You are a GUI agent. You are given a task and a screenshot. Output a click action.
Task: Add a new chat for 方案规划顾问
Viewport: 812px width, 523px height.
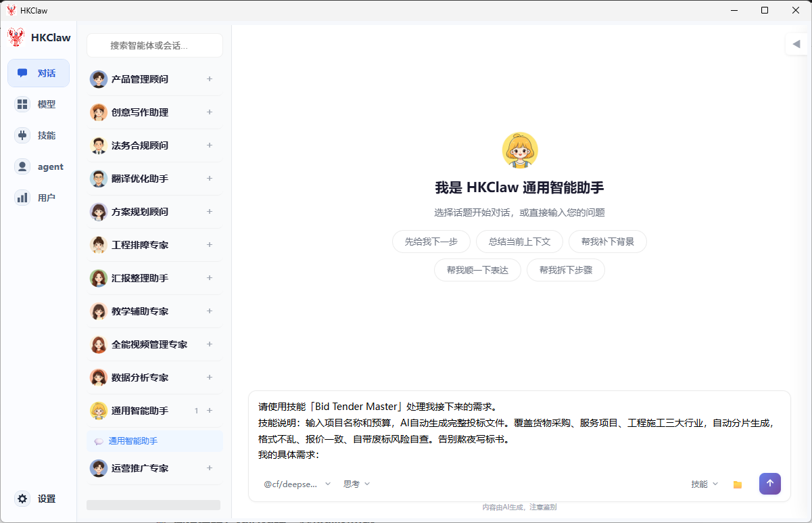210,212
